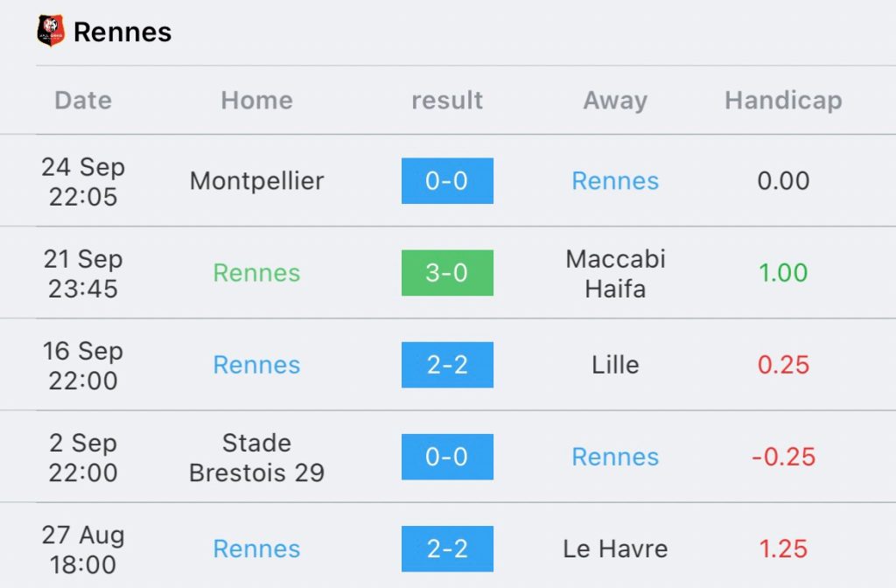Open the Rennes vs Le Havre 2-2 result

(x=447, y=549)
